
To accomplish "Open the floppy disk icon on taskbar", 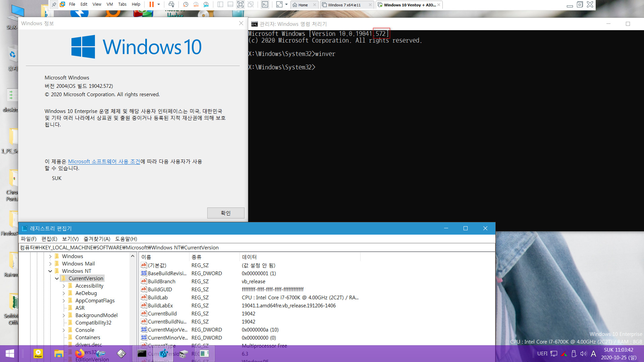I will (x=121, y=354).
